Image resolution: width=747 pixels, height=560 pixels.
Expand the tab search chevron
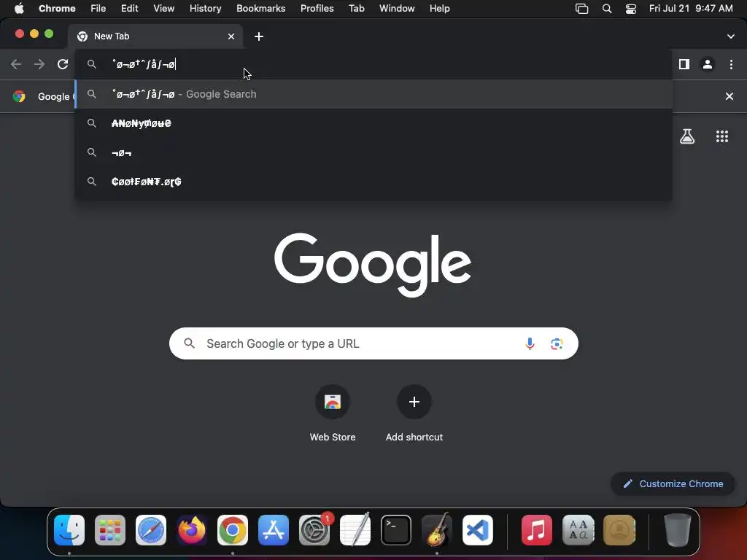click(x=731, y=36)
